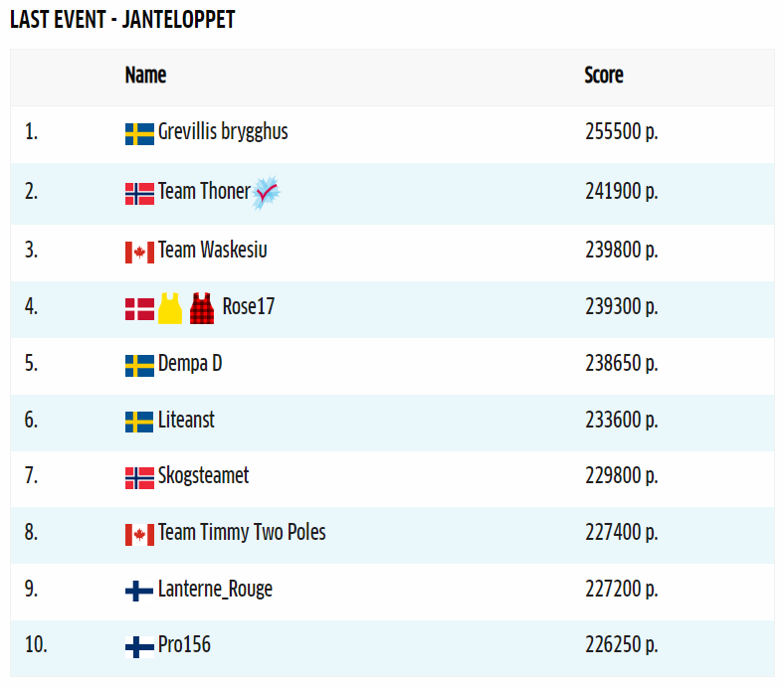The height and width of the screenshot is (687, 784).
Task: Click the Canadian flag beside Team Timmy Two Poles
Action: pyautogui.click(x=139, y=535)
